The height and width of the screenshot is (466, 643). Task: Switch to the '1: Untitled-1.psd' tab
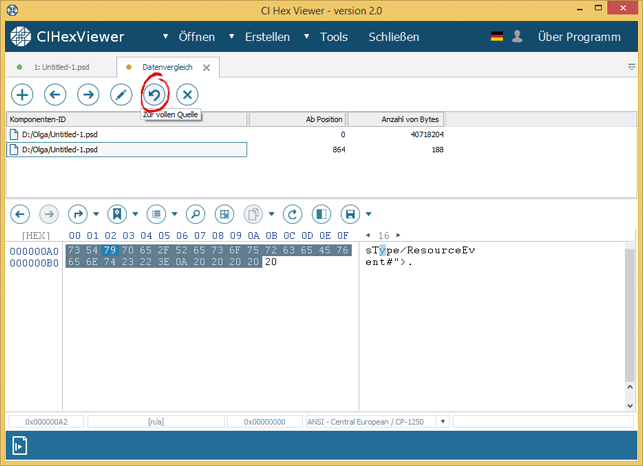[x=62, y=67]
